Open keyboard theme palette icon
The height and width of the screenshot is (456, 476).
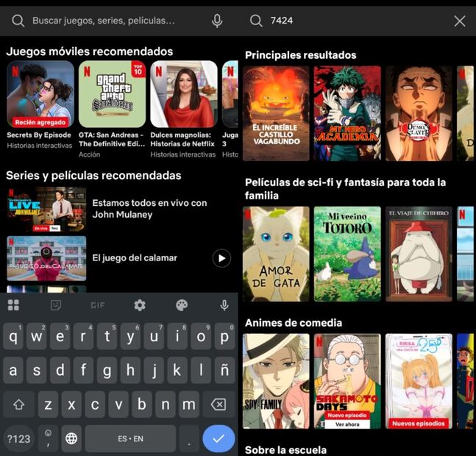(182, 305)
